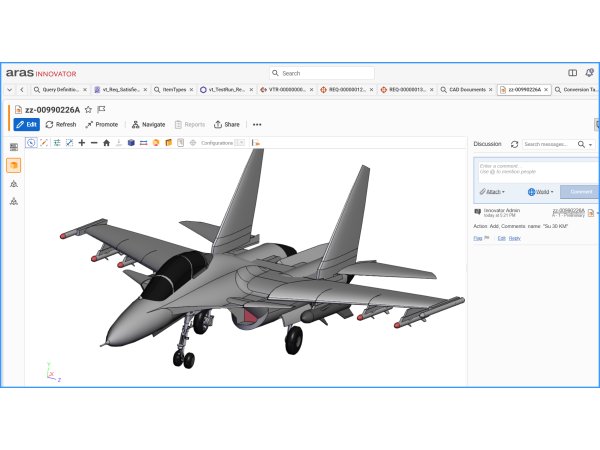Click the Edit button
This screenshot has height=450, width=600.
(26, 125)
